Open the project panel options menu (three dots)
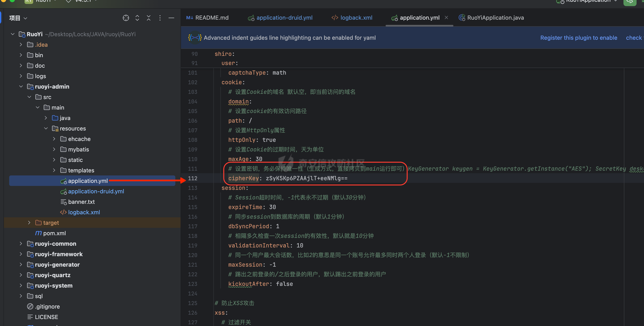The height and width of the screenshot is (326, 644). (160, 18)
